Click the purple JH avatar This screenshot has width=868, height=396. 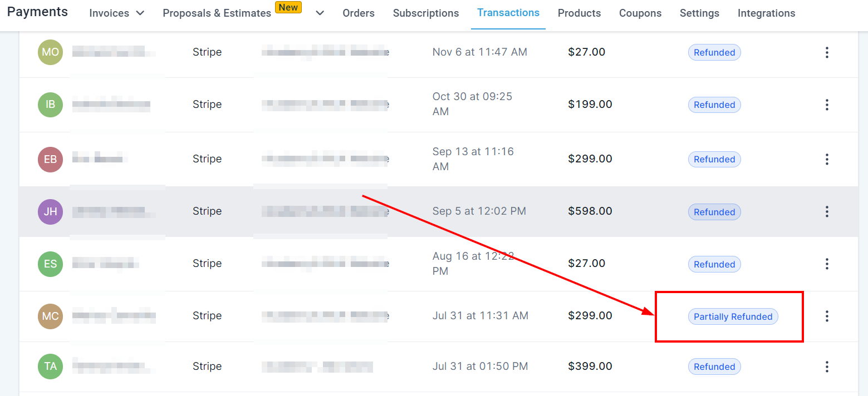click(50, 211)
